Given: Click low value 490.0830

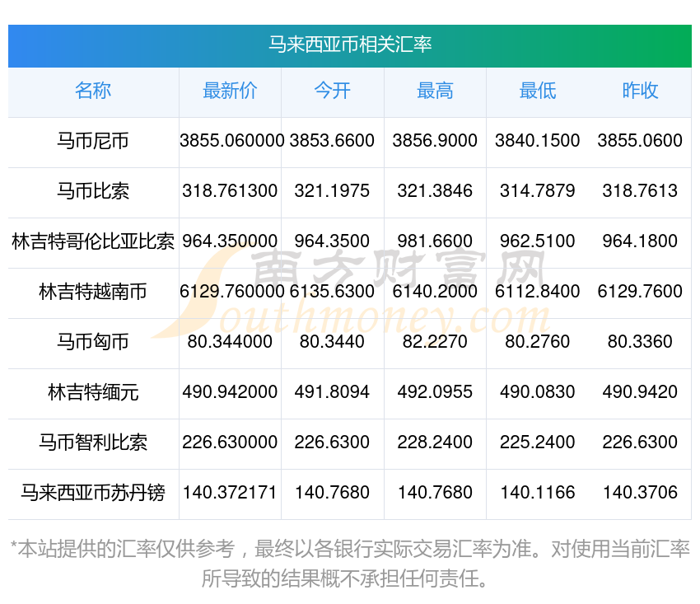Looking at the screenshot, I should [538, 392].
